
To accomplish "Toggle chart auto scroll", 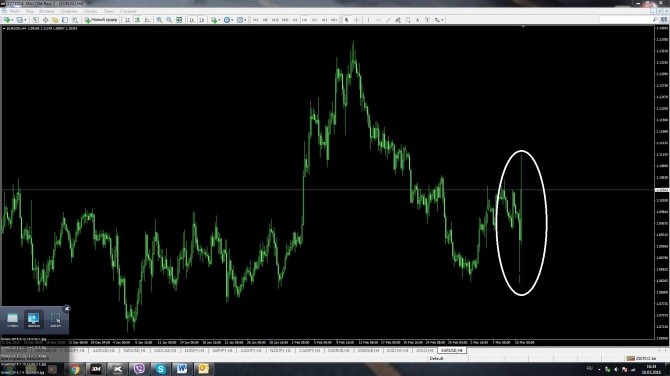I will 192,20.
